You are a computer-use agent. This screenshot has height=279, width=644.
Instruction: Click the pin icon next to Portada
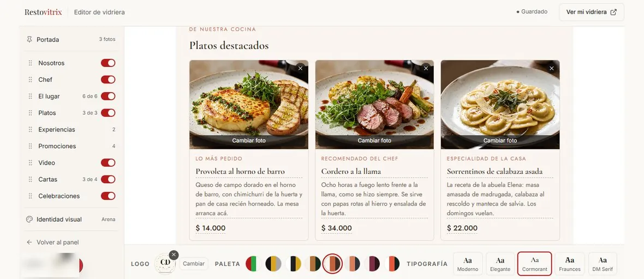coord(29,40)
